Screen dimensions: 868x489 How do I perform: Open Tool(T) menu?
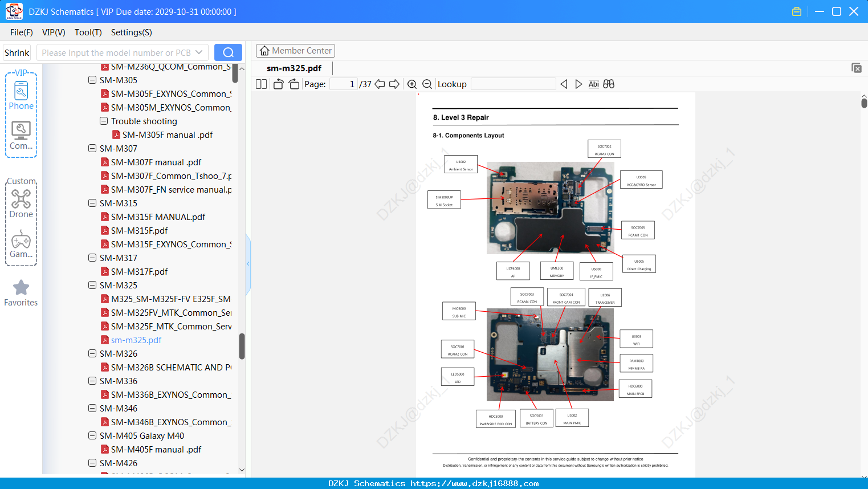pos(88,32)
